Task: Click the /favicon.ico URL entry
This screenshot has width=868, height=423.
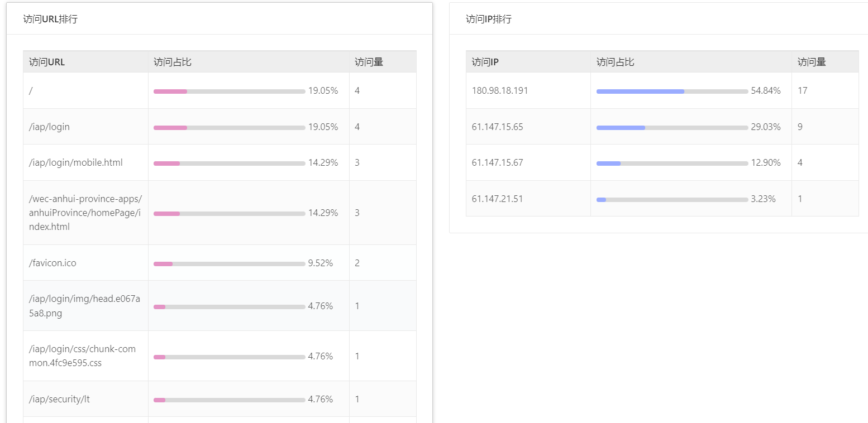Action: coord(53,263)
